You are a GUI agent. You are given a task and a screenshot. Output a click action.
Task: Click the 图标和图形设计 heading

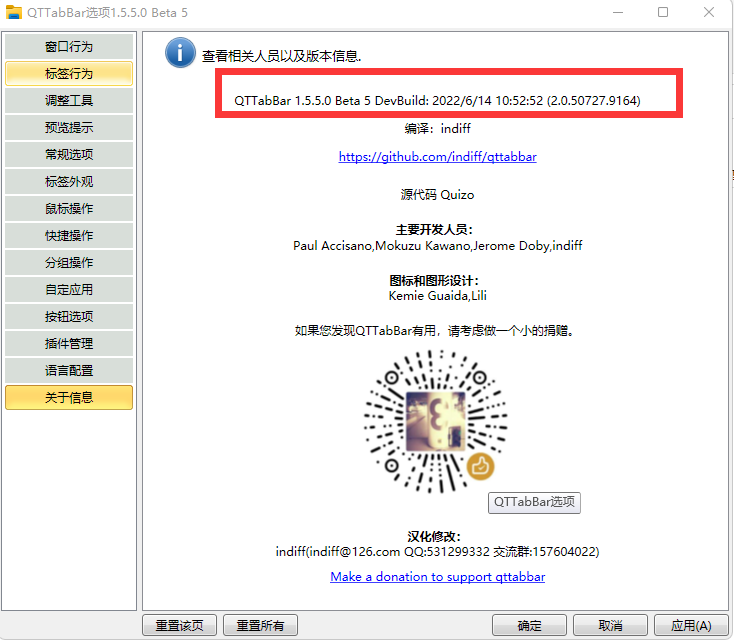tap(434, 280)
